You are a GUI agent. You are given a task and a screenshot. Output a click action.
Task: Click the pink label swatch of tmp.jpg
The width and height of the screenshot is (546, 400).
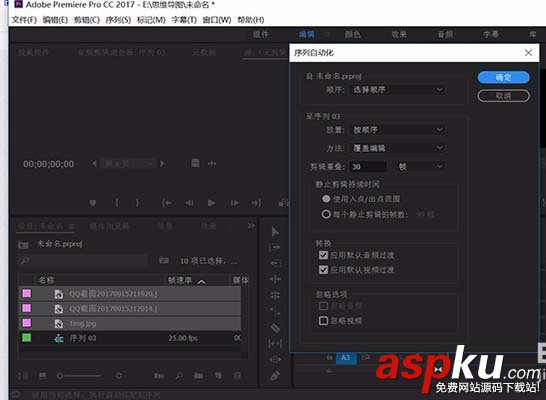pos(26,323)
